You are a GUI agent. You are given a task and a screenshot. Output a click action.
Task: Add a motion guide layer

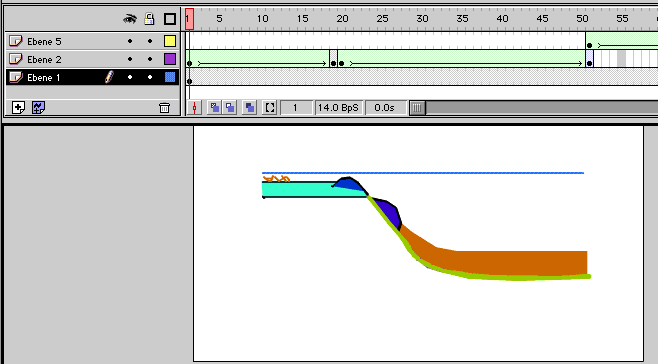click(x=38, y=108)
